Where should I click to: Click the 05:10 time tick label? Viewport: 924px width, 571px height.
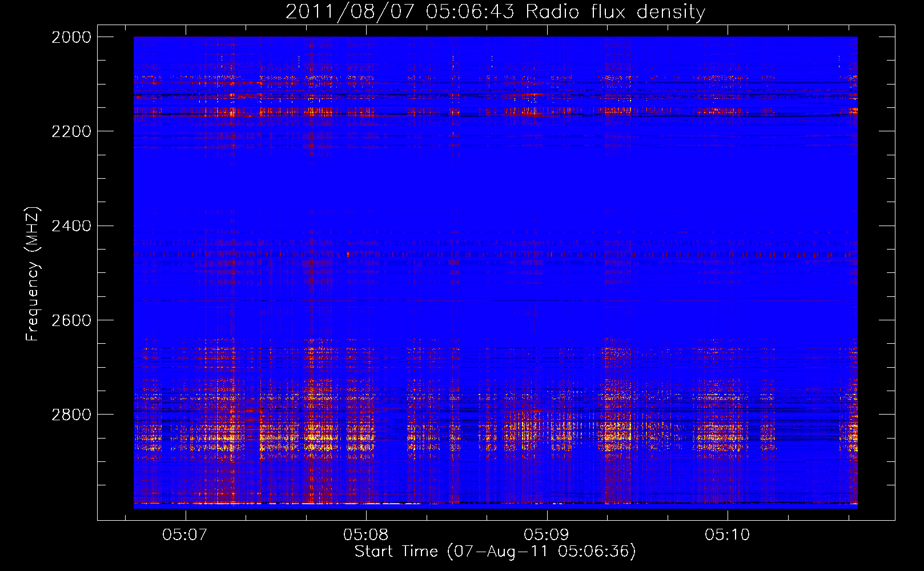[x=727, y=534]
